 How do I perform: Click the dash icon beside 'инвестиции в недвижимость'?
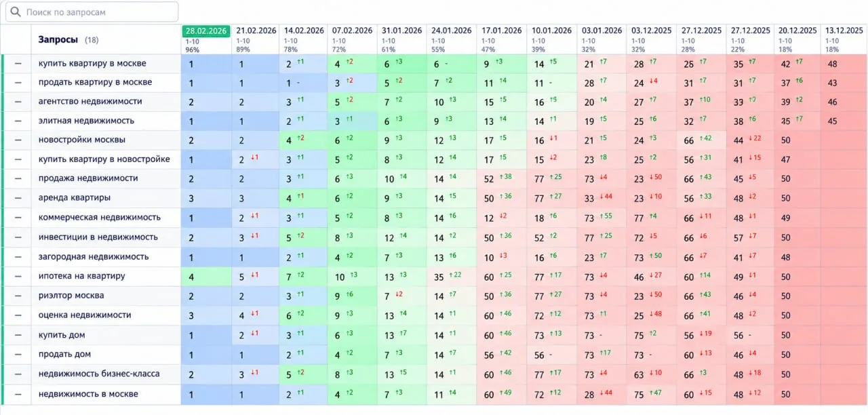[18, 237]
